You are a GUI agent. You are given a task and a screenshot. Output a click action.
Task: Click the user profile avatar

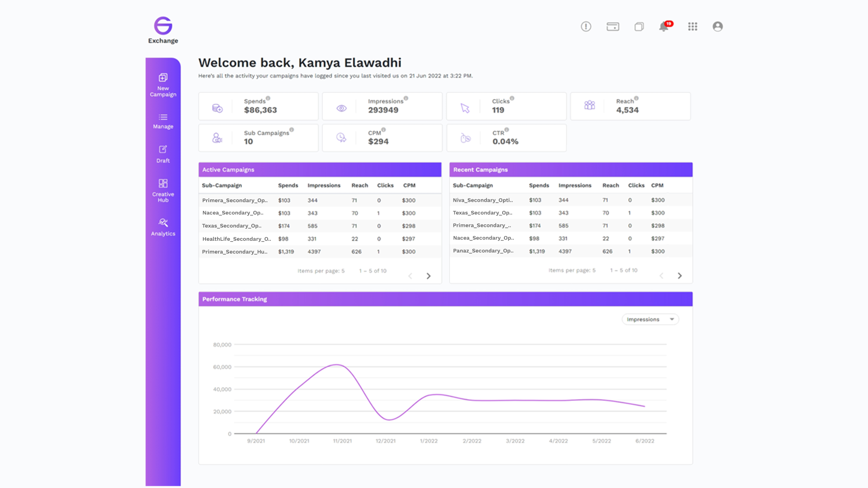click(717, 26)
